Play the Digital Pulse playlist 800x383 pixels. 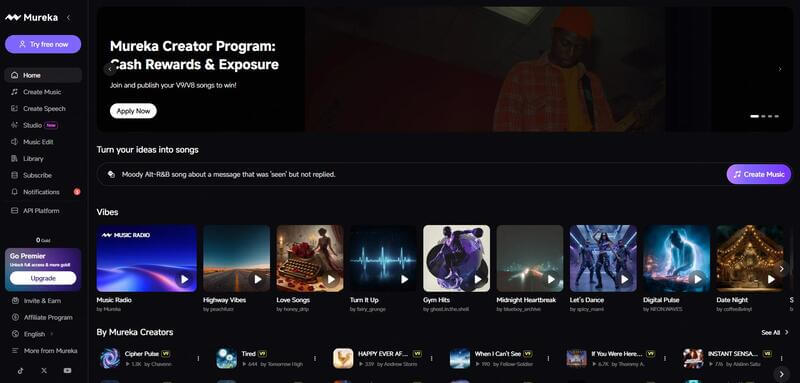[698, 279]
